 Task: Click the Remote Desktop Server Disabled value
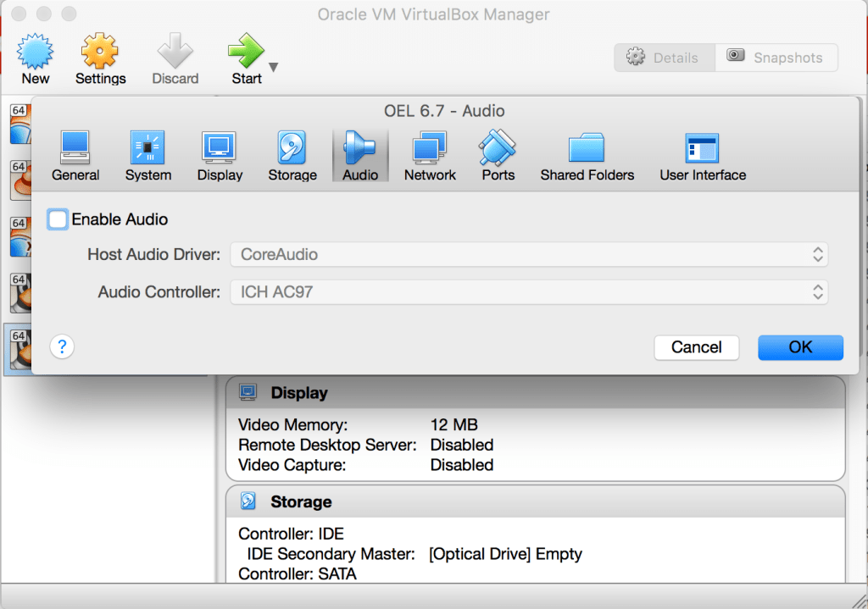pyautogui.click(x=462, y=445)
